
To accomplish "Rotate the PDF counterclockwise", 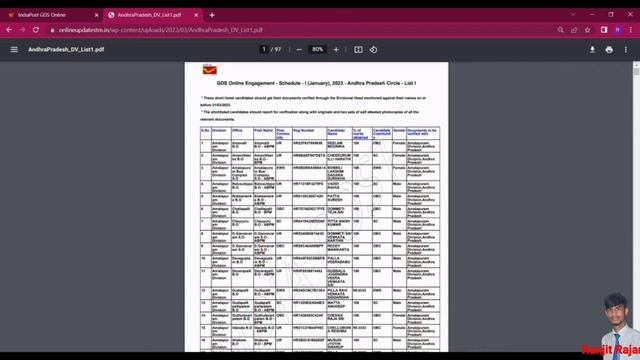I will tap(373, 49).
